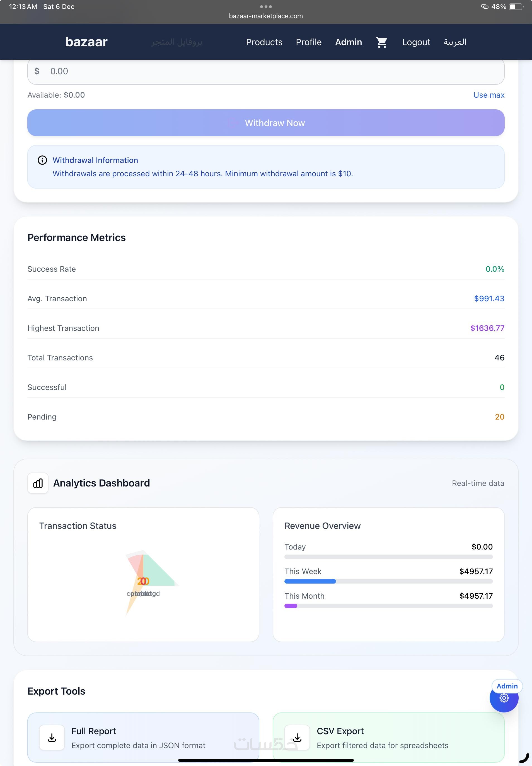The height and width of the screenshot is (766, 532).
Task: Open the Admin settings gear button
Action: pyautogui.click(x=504, y=698)
